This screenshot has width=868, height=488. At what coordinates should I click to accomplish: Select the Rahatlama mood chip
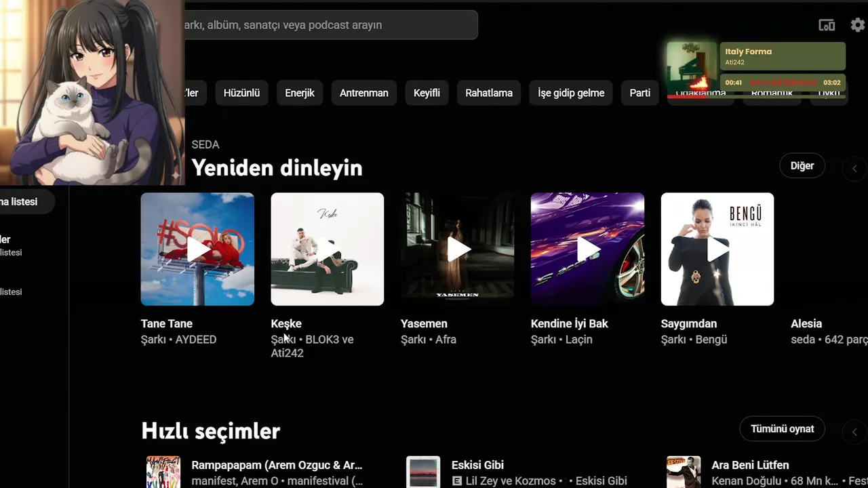pyautogui.click(x=489, y=93)
